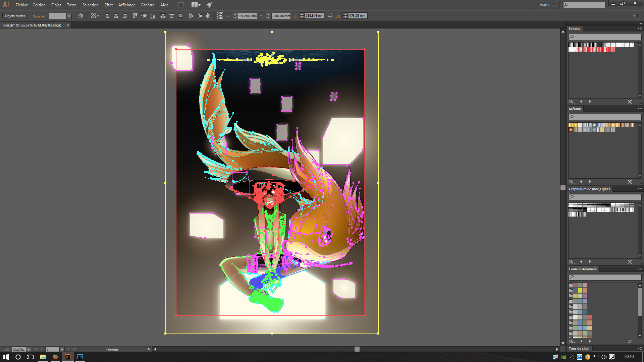Pick a gold swatch in Métaux panel
The height and width of the screenshot is (362, 644).
pos(571,125)
